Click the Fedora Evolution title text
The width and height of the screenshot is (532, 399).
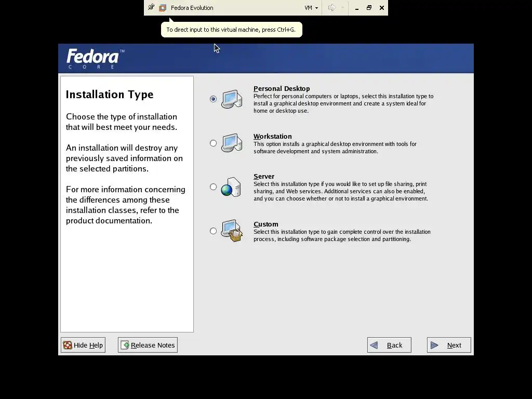[192, 8]
